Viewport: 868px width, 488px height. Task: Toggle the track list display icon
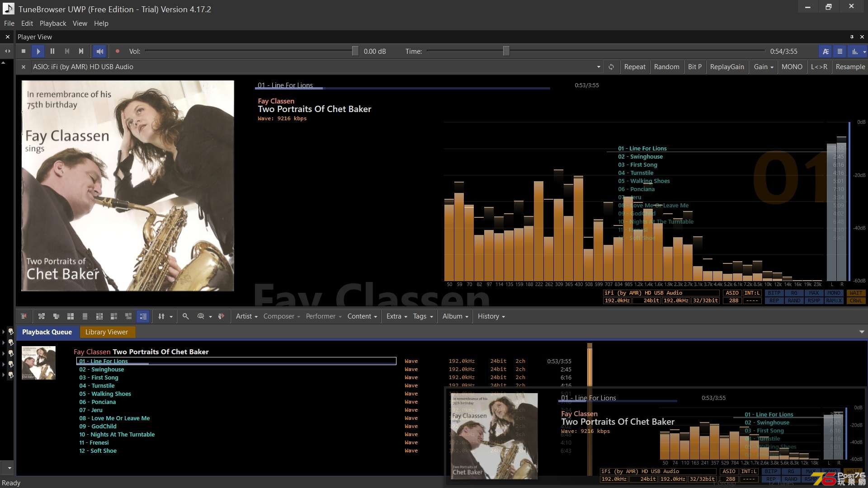pos(840,51)
